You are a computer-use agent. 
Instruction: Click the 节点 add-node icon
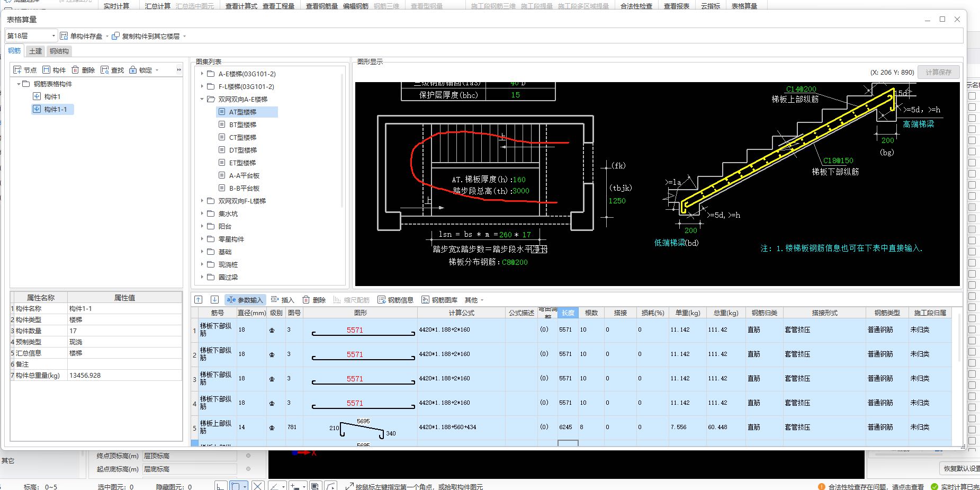(x=17, y=70)
